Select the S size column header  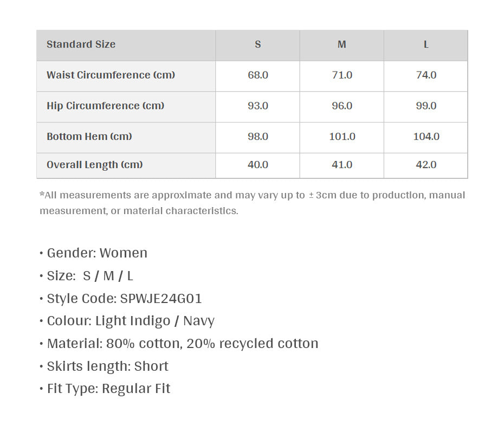coord(258,45)
